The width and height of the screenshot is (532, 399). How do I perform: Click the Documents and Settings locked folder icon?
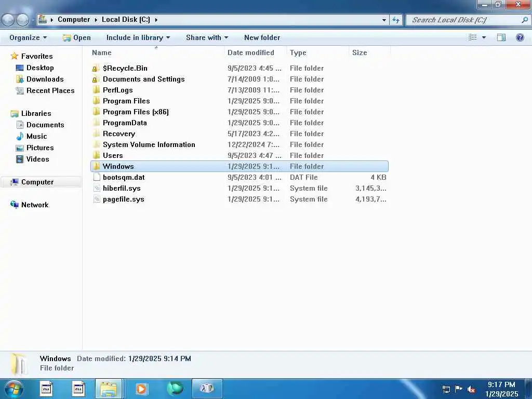(96, 79)
